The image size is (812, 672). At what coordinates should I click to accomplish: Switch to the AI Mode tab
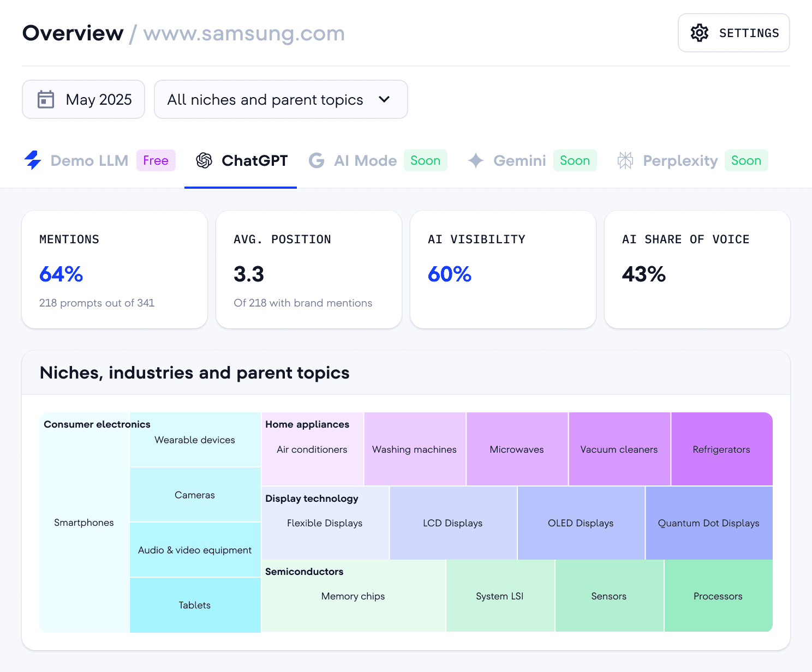coord(378,160)
